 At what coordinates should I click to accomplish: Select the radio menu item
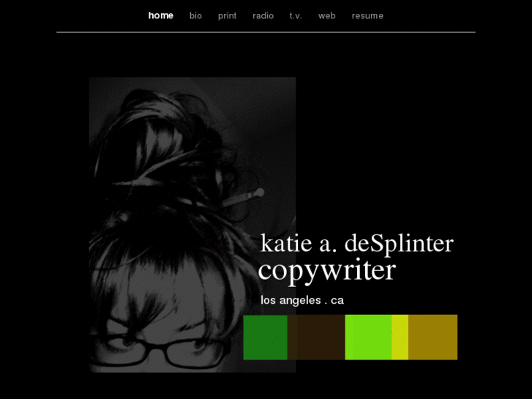tap(263, 15)
